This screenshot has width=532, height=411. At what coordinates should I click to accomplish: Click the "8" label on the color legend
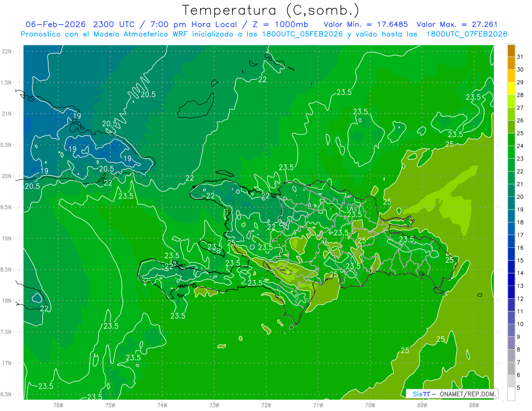coord(518,350)
